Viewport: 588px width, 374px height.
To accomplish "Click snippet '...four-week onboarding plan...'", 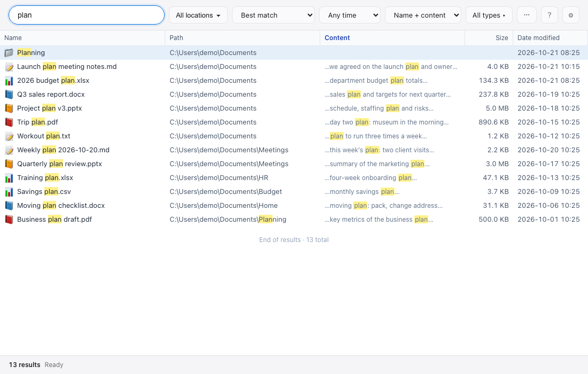I will [371, 177].
